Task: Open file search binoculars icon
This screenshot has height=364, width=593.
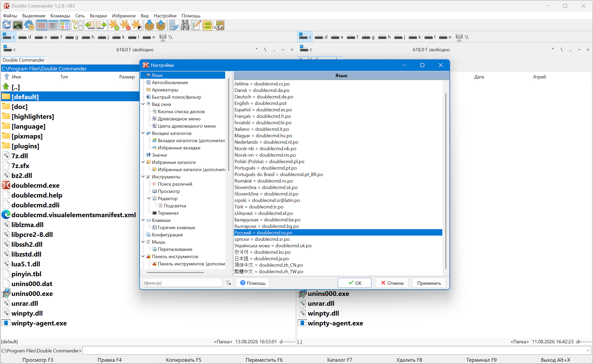Action: click(x=185, y=25)
